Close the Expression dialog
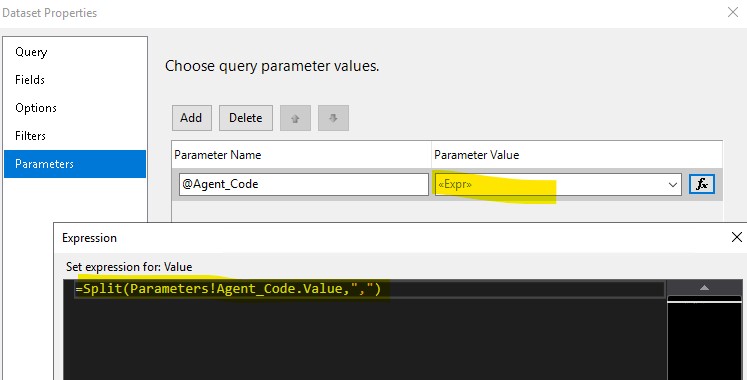The width and height of the screenshot is (747, 380). coord(737,237)
